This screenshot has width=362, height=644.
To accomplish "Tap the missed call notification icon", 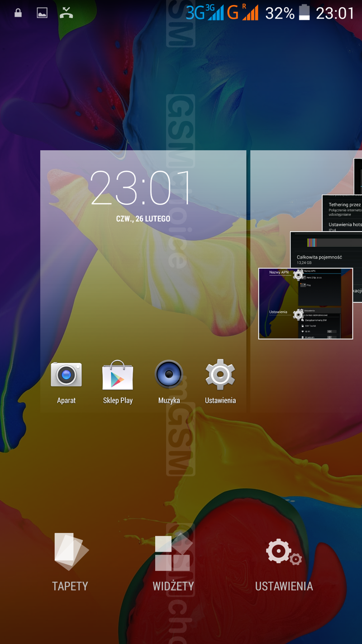I will [x=67, y=13].
